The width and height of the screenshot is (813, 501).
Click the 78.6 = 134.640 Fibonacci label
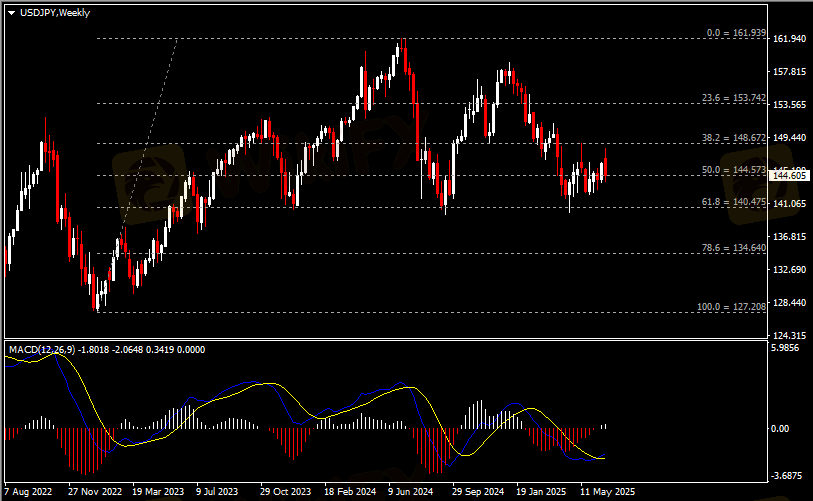point(734,248)
